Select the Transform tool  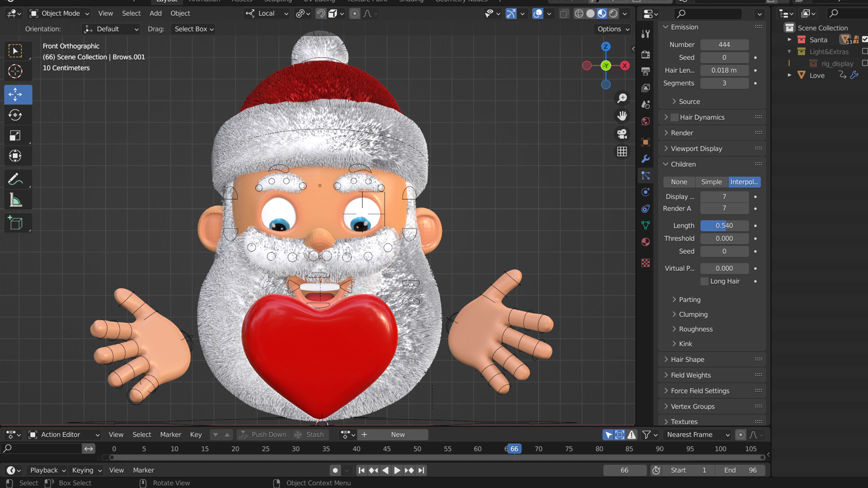point(15,156)
